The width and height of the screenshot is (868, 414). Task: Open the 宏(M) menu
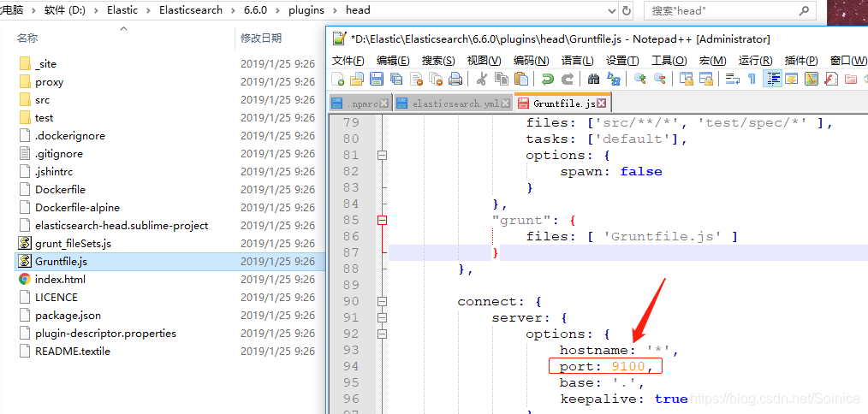[712, 61]
